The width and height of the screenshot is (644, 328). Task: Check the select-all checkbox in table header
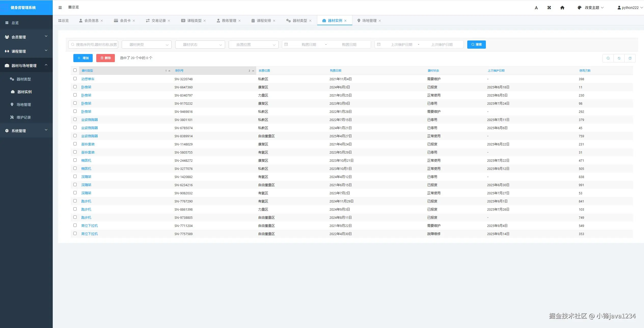point(75,70)
